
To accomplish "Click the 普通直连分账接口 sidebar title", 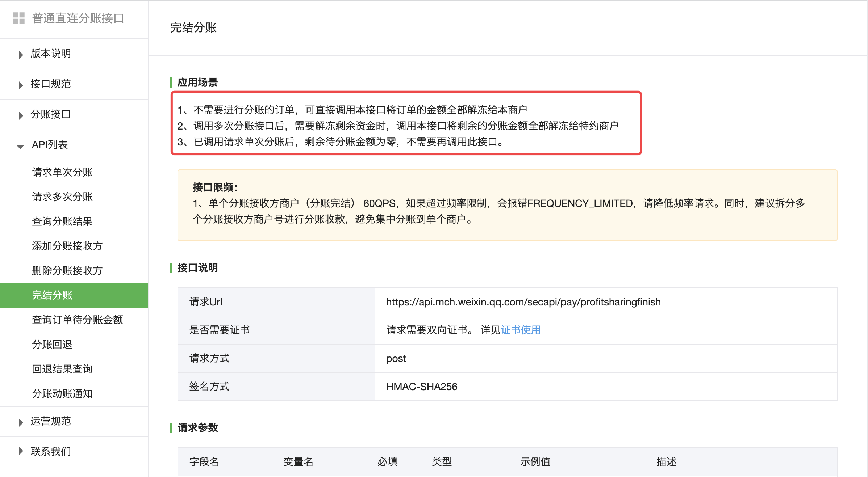I will click(78, 18).
